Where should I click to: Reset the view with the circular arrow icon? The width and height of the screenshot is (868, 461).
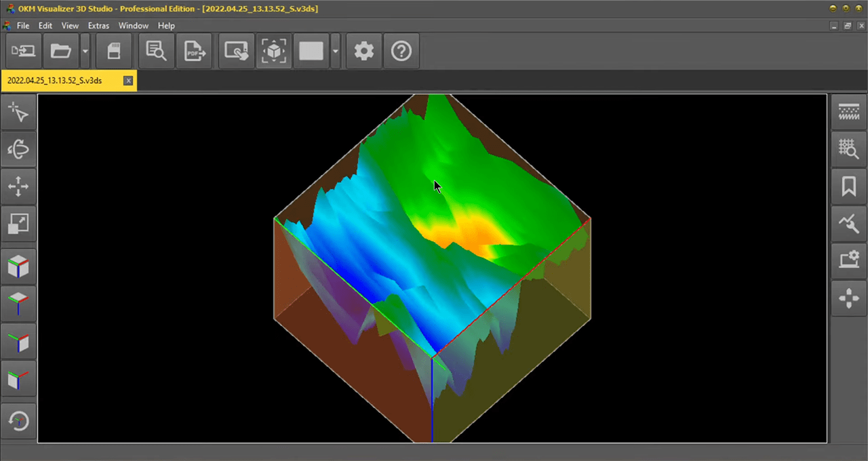coord(18,420)
